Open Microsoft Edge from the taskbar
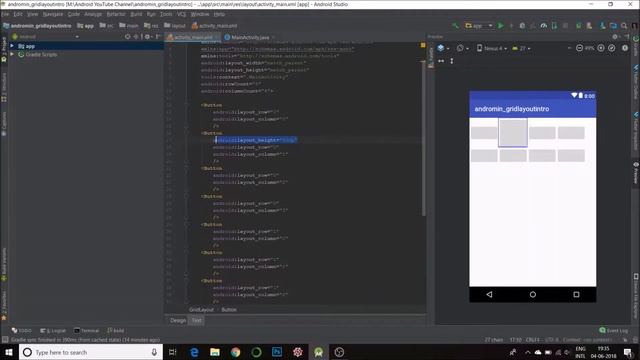 194,352
